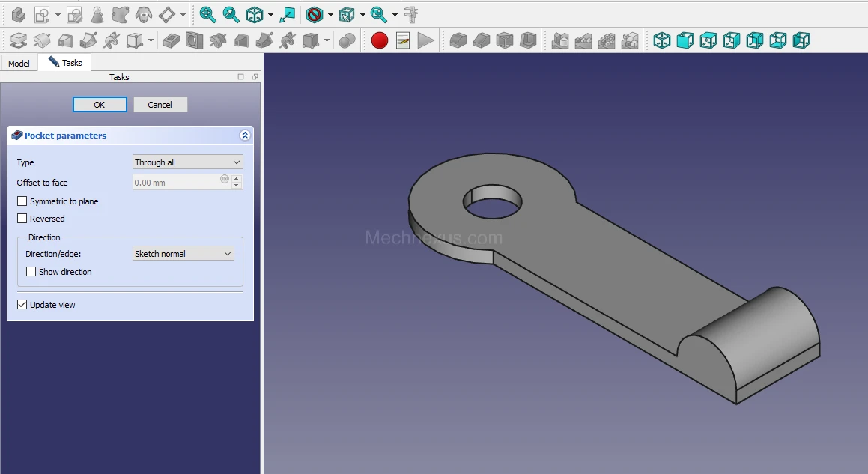
Task: Click the Pad extrude tool icon
Action: pyautogui.click(x=19, y=40)
